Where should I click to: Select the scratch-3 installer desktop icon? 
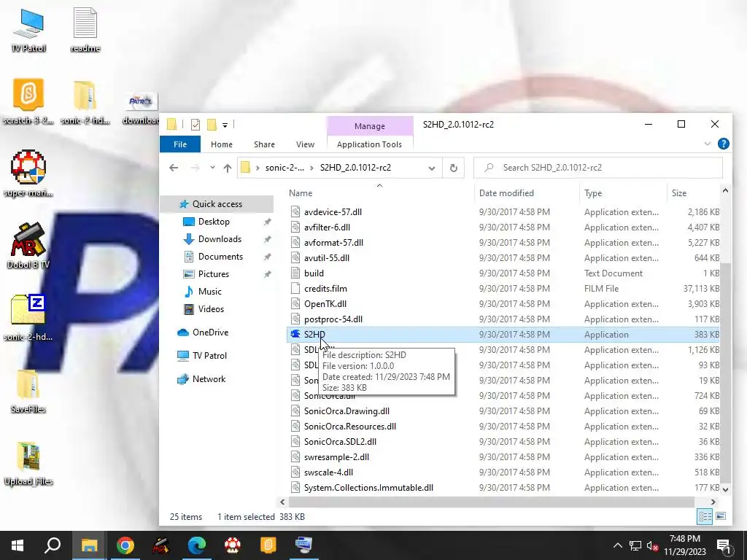pos(28,101)
